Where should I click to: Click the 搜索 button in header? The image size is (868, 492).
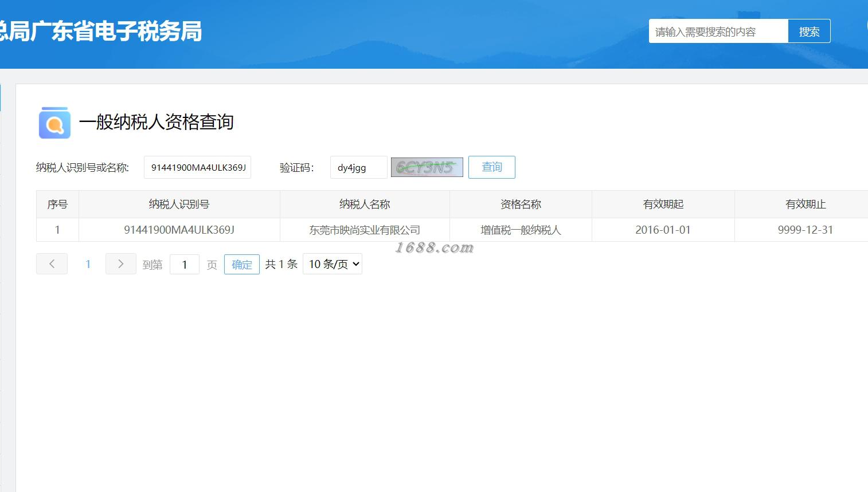pos(809,32)
